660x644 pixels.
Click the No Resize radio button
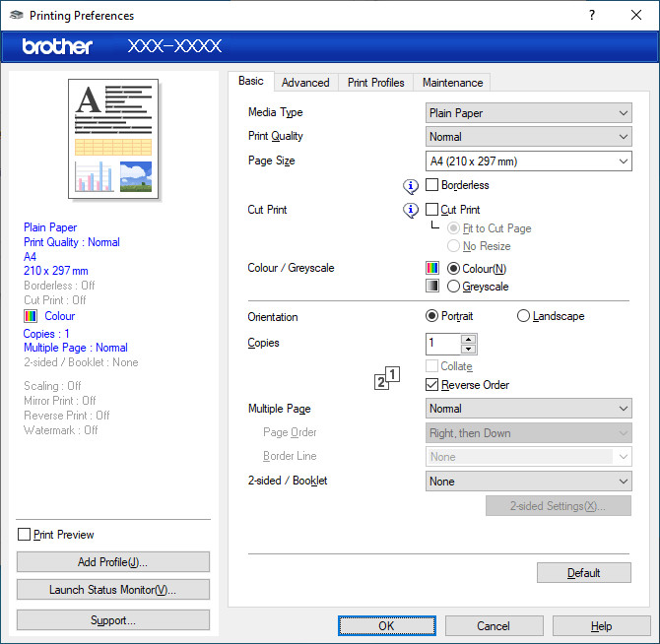(453, 245)
